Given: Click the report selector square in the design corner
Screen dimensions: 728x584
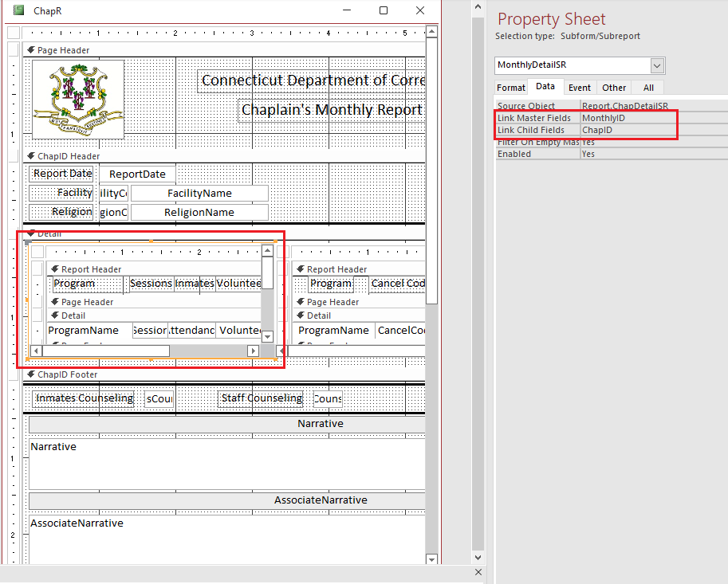Looking at the screenshot, I should pos(12,32).
